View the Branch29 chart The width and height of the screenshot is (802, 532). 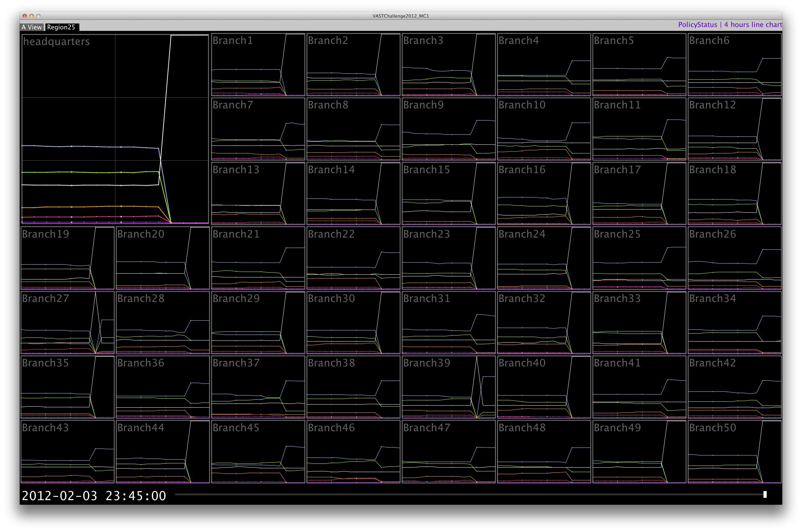point(258,322)
